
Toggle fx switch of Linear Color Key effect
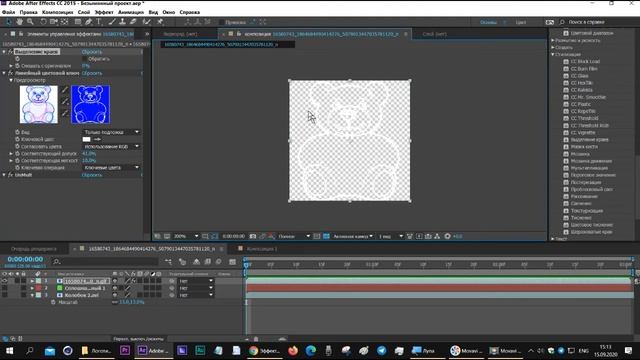click(11, 73)
